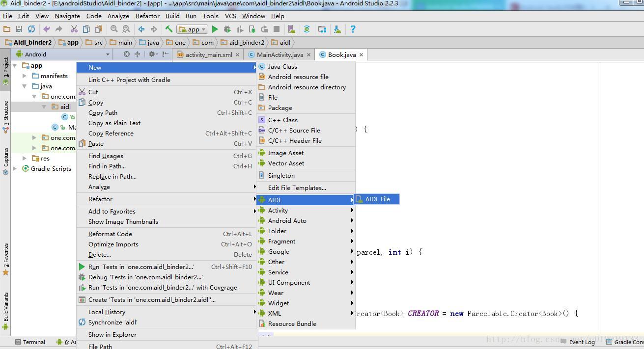Click Project Structure toolbar icon

click(x=322, y=29)
